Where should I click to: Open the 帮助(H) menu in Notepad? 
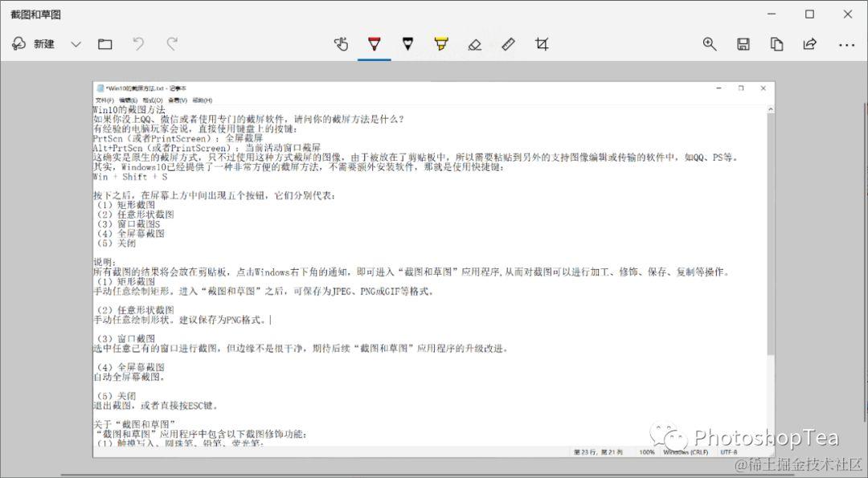pos(202,100)
